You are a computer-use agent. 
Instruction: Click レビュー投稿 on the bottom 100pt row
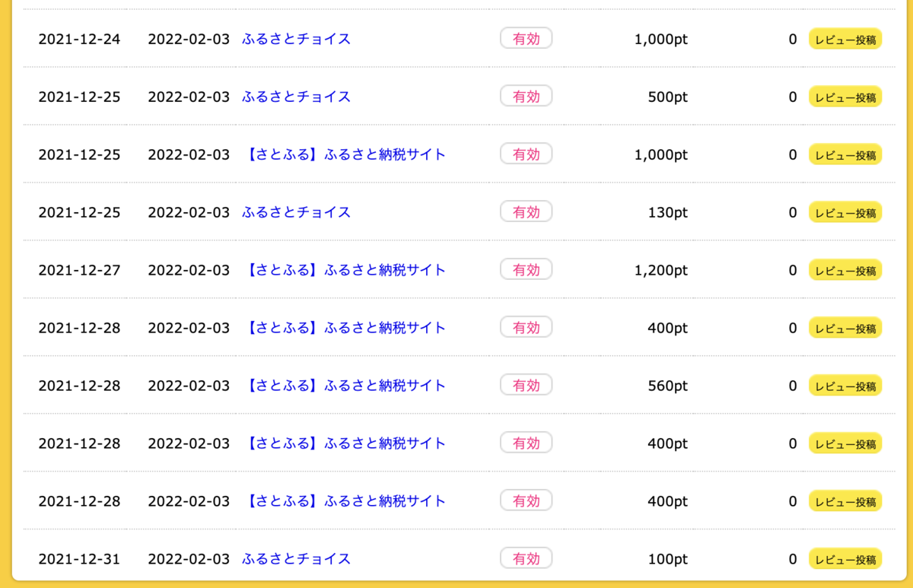pos(845,558)
